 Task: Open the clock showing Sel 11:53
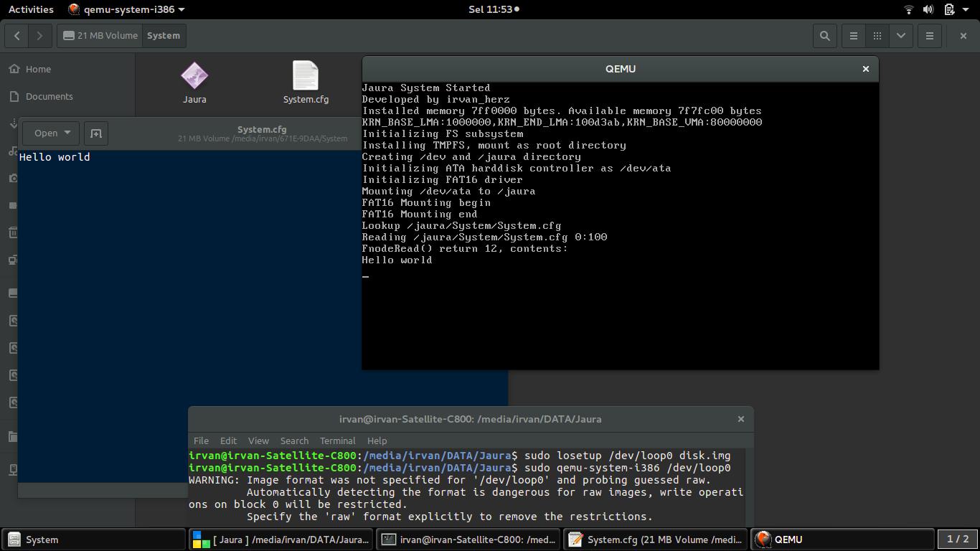click(x=494, y=9)
